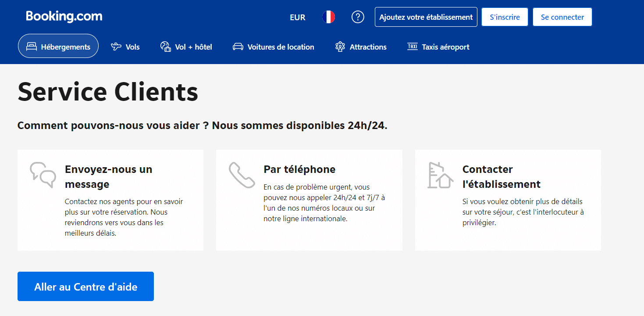Select the Taxis aéroport icon
The height and width of the screenshot is (316, 644).
pyautogui.click(x=412, y=46)
